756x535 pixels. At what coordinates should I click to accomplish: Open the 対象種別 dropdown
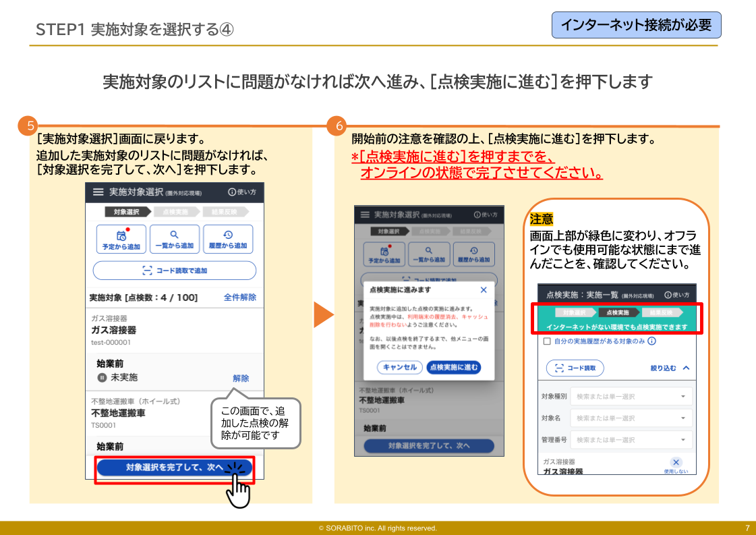[631, 397]
